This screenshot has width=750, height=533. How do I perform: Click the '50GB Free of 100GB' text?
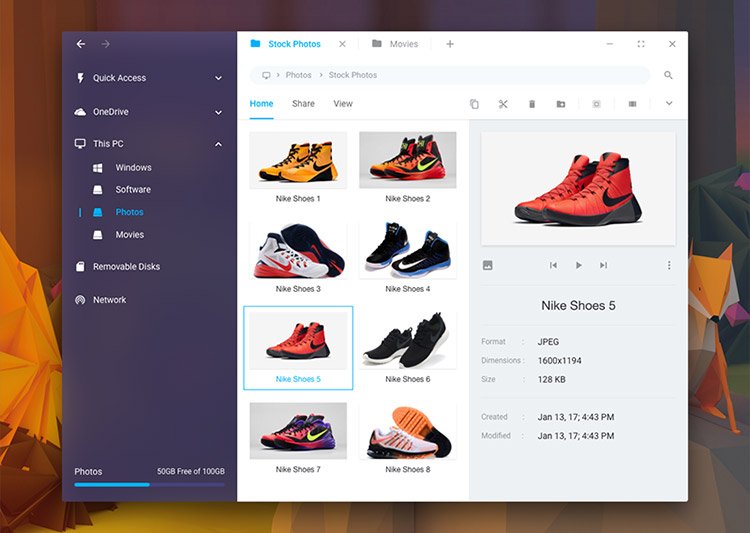pos(191,471)
